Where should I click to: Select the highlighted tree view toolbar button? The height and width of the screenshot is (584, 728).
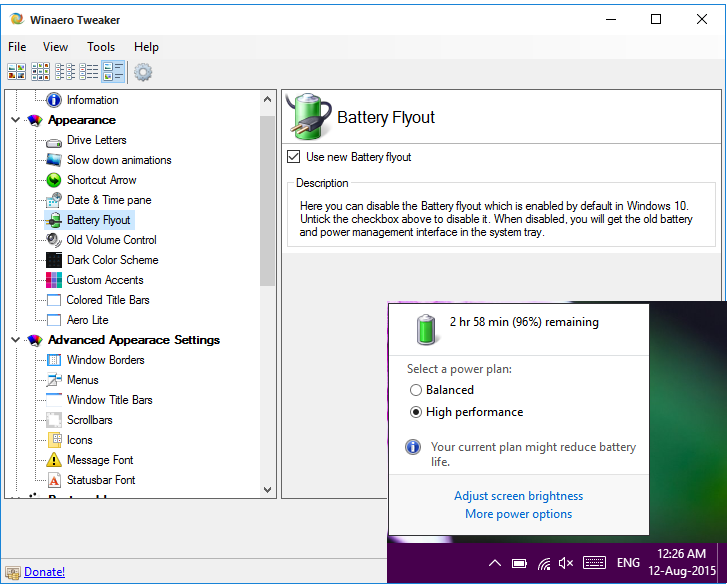coord(113,72)
